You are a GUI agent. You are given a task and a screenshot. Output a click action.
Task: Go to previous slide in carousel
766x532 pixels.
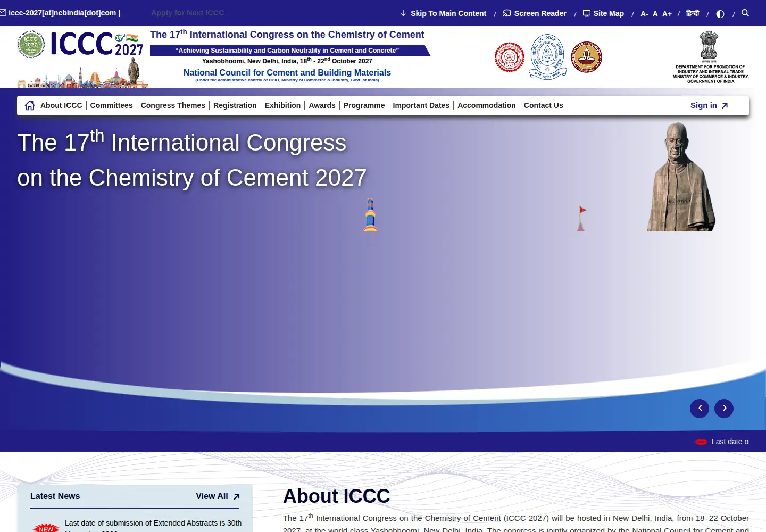(x=700, y=409)
